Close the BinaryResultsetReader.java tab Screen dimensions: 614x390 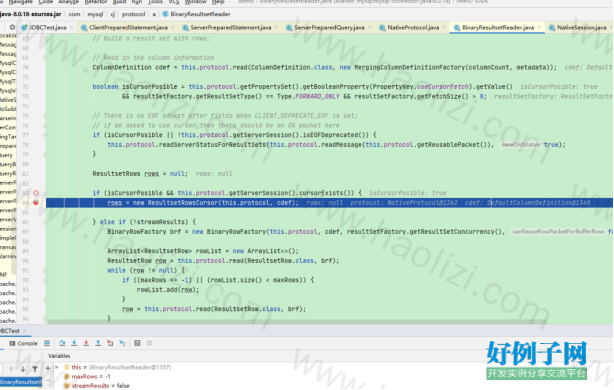pos(539,27)
